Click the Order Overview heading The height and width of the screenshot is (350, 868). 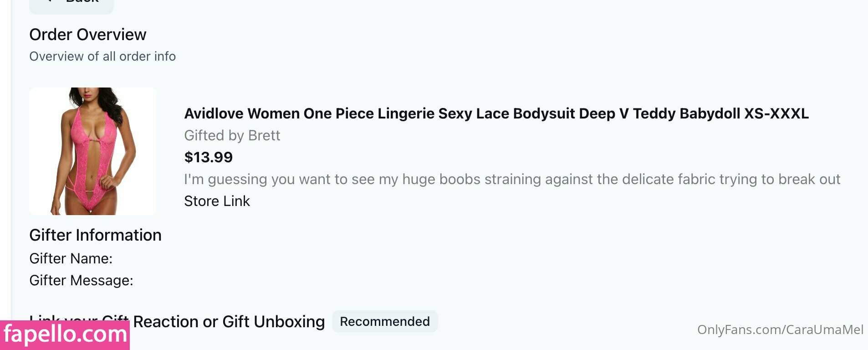click(88, 35)
